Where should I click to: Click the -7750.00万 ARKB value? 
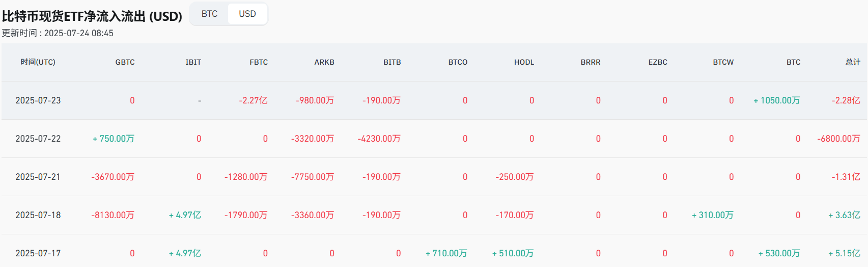pos(313,177)
